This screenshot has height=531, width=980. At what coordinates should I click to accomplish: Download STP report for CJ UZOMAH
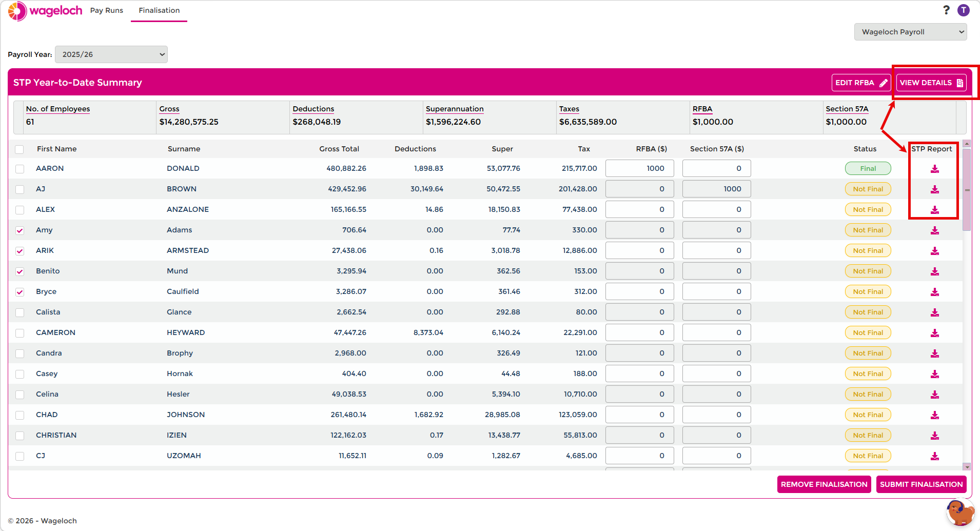click(935, 456)
